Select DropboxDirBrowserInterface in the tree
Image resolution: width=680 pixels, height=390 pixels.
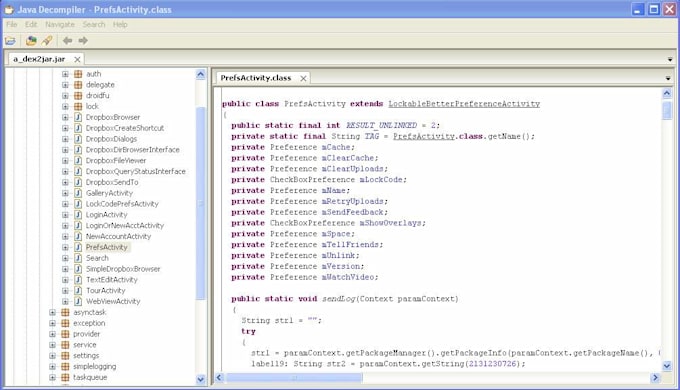point(133,150)
